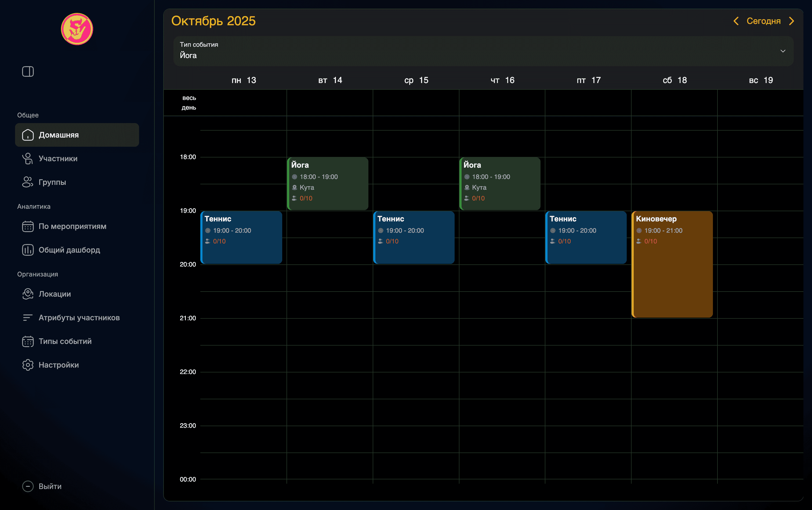Go to next week with right chevron
Screen dimensions: 812x510
pos(791,21)
